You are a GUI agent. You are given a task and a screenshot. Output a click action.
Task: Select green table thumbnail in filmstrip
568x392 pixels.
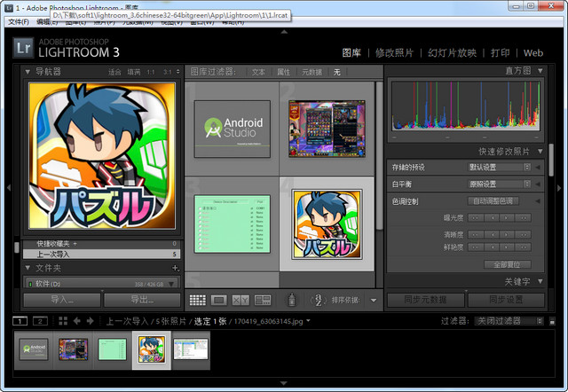click(113, 349)
